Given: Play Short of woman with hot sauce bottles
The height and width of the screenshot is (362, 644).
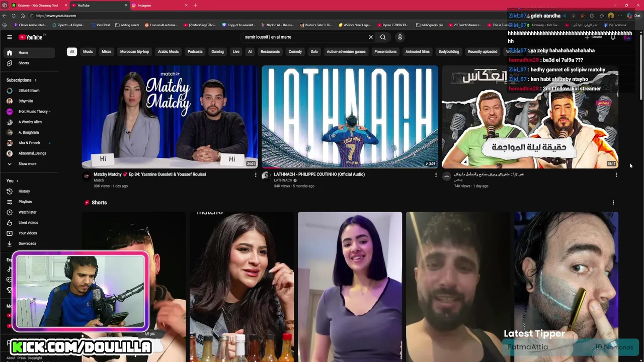Looking at the screenshot, I should 242,287.
